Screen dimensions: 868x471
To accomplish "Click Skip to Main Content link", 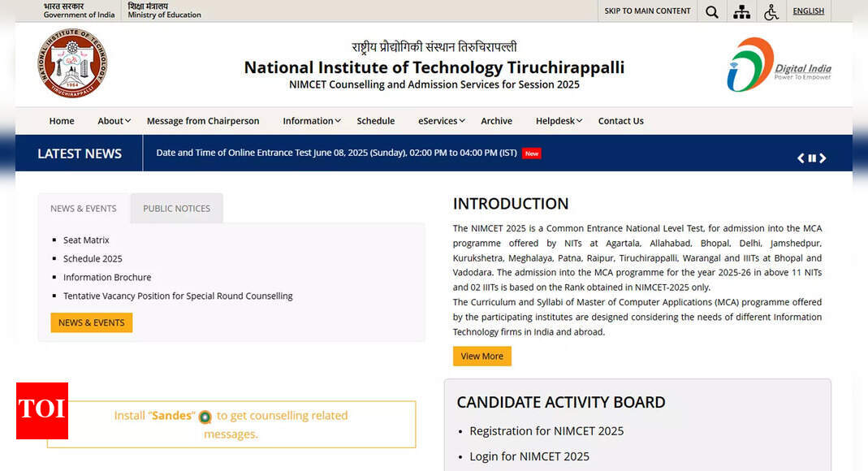I will tap(647, 11).
